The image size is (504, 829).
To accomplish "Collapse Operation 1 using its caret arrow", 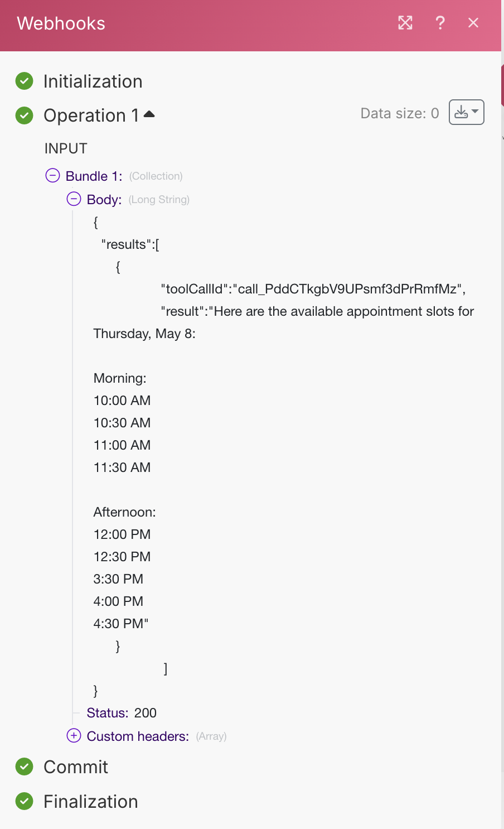I will click(x=149, y=113).
